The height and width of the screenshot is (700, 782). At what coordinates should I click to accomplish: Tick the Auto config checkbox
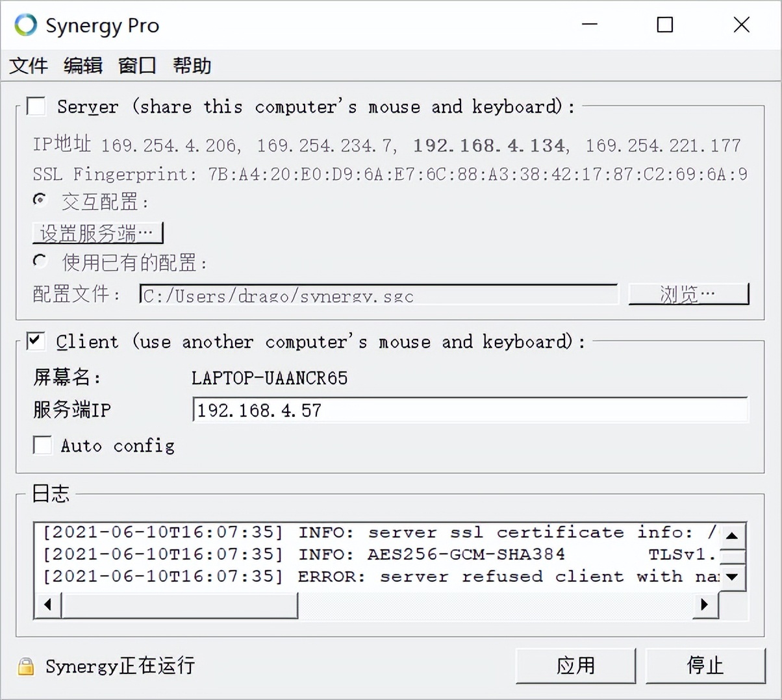[x=43, y=445]
